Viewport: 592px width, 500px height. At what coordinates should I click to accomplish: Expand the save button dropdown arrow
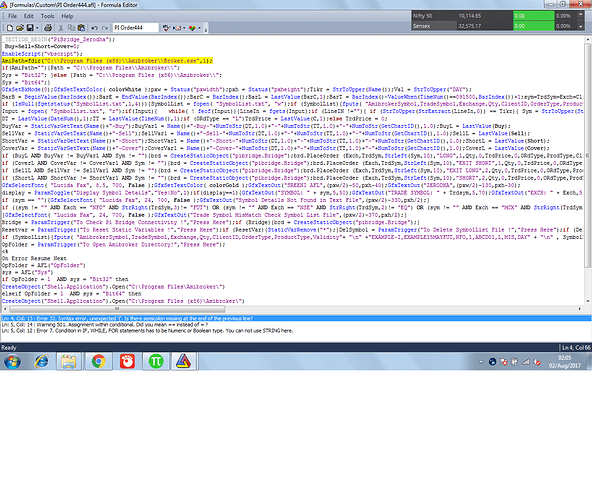coord(37,28)
